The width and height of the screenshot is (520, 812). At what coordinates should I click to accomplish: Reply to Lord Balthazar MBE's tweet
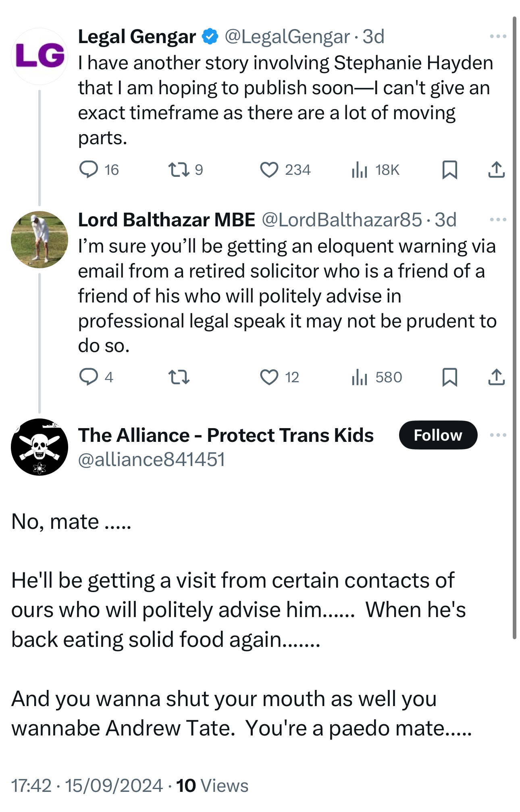(88, 377)
